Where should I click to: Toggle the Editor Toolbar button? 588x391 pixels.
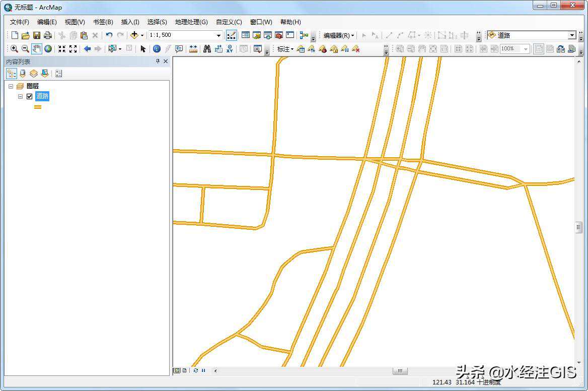(231, 35)
